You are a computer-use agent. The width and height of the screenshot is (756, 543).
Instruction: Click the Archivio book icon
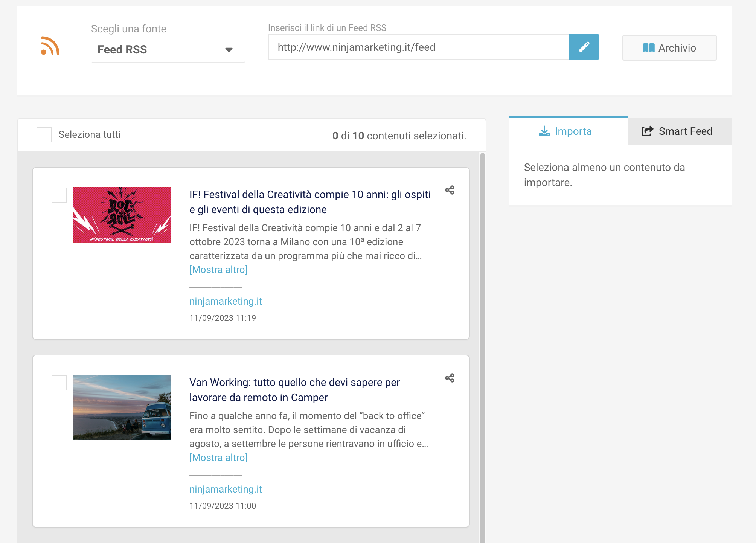tap(648, 48)
